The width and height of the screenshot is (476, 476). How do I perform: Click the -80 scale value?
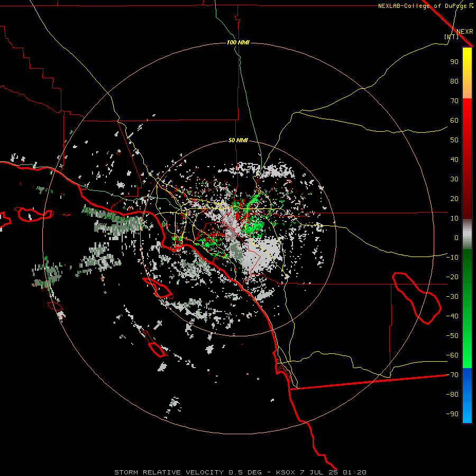452,395
